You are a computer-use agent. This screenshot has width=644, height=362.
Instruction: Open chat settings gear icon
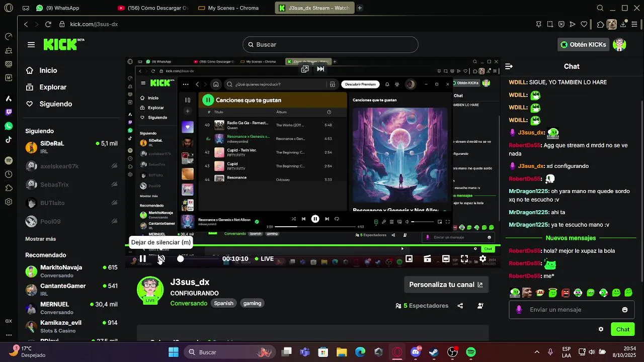(x=601, y=329)
